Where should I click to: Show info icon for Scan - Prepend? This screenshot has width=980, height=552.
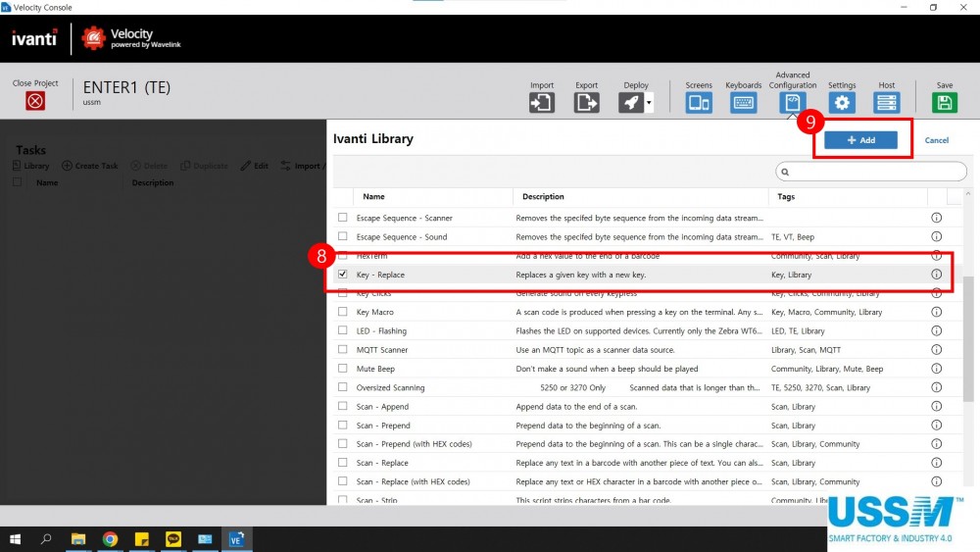936,425
